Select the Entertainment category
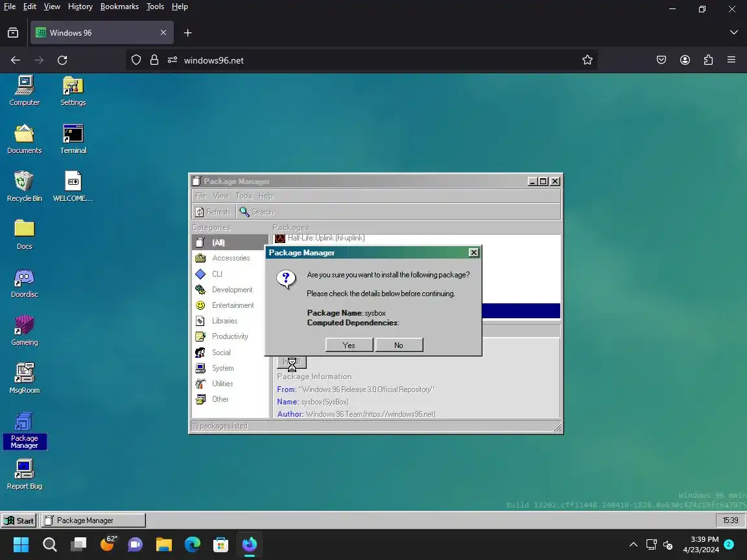 coord(230,305)
